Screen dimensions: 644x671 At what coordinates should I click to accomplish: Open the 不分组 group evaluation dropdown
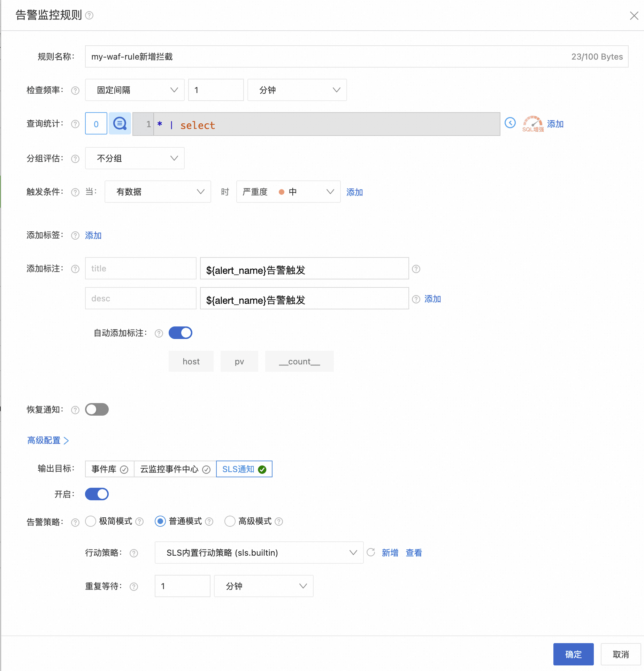pyautogui.click(x=135, y=159)
